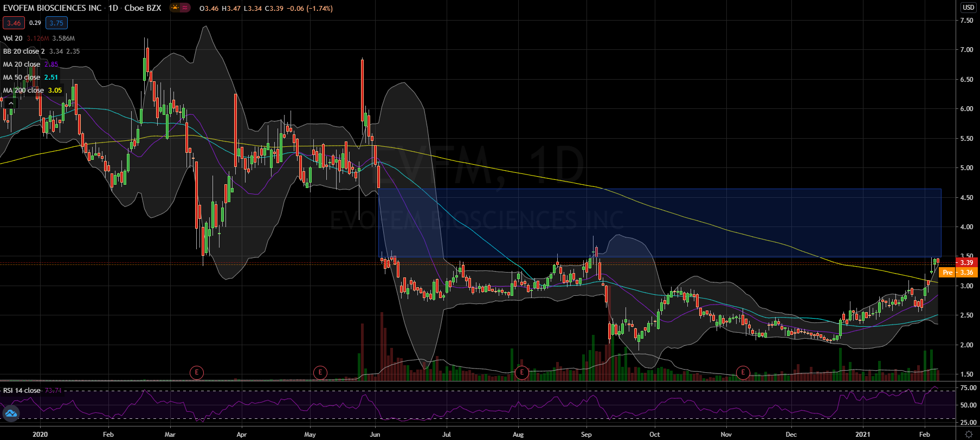The width and height of the screenshot is (980, 440).
Task: Click the earnings E marker near May
Action: click(320, 372)
